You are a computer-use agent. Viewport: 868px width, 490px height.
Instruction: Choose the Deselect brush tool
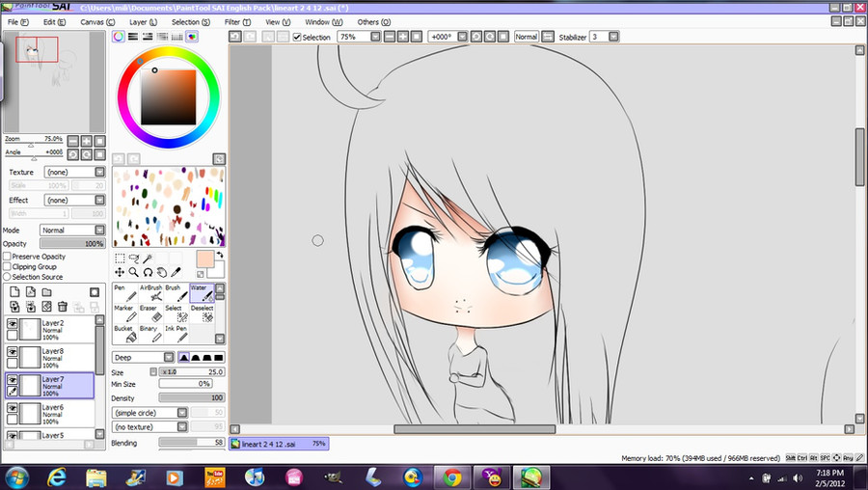click(202, 313)
